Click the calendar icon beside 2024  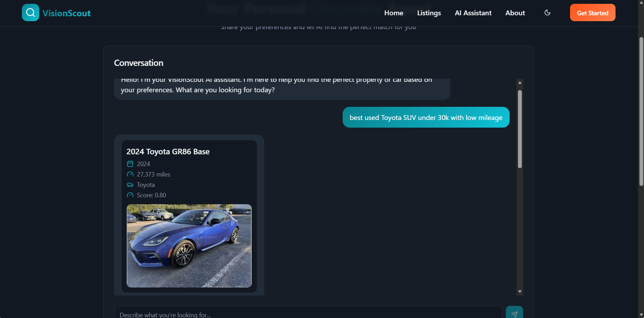tap(130, 164)
